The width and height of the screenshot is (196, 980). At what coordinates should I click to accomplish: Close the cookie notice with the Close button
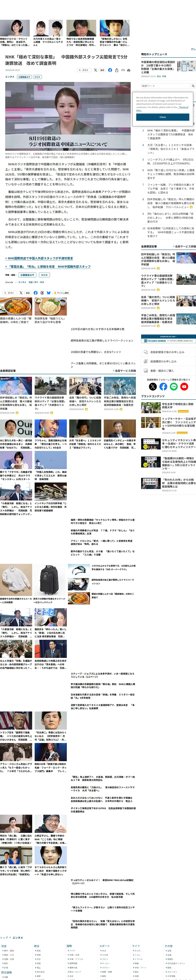(163, 117)
